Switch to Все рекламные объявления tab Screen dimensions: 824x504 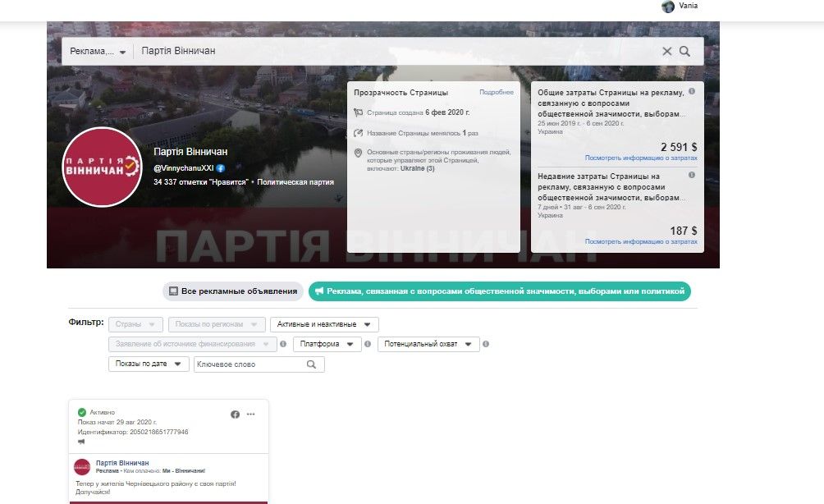tap(233, 291)
